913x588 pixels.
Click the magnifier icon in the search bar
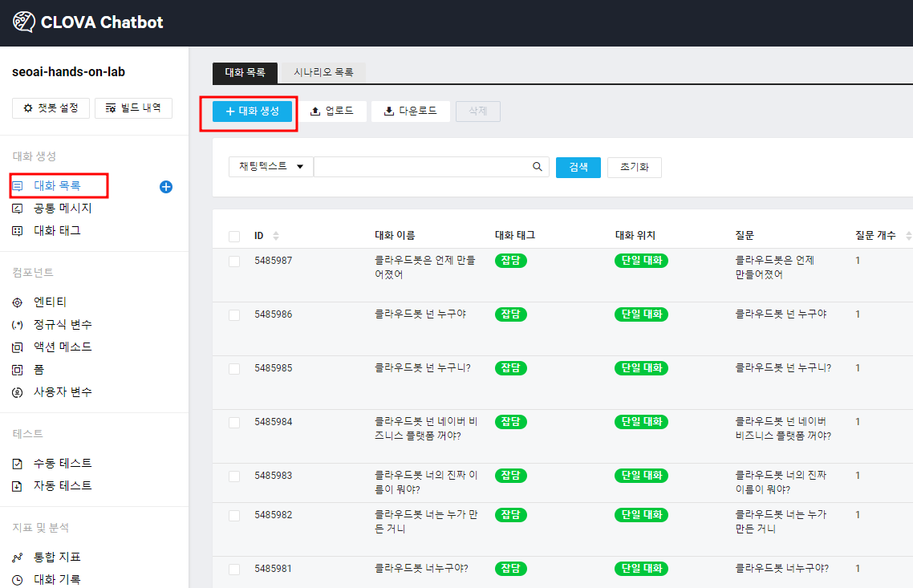[537, 166]
